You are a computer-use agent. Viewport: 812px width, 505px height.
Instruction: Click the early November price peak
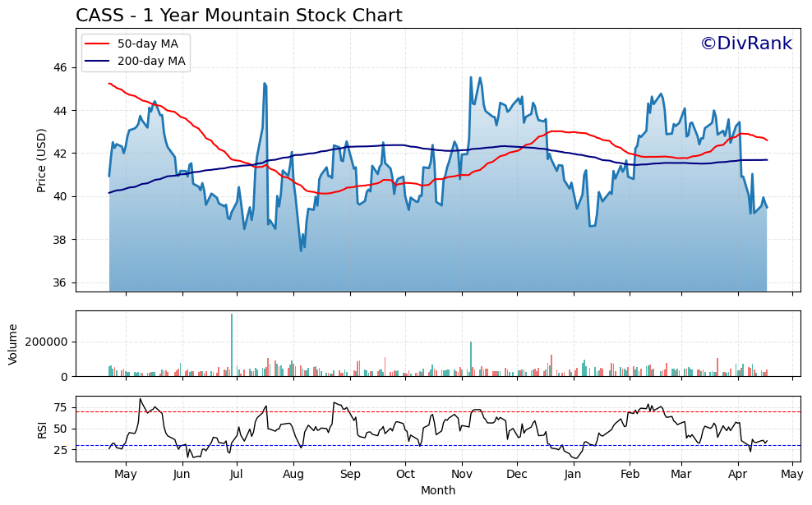tap(471, 78)
